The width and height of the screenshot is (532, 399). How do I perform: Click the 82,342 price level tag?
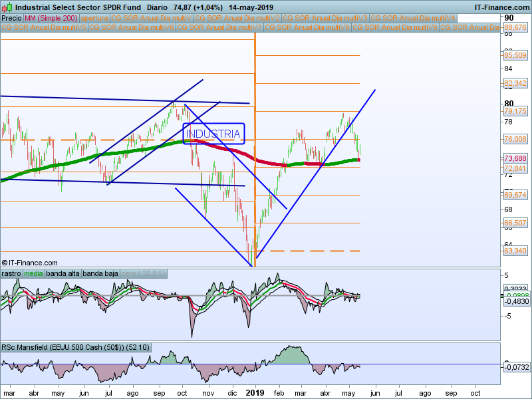pyautogui.click(x=515, y=83)
